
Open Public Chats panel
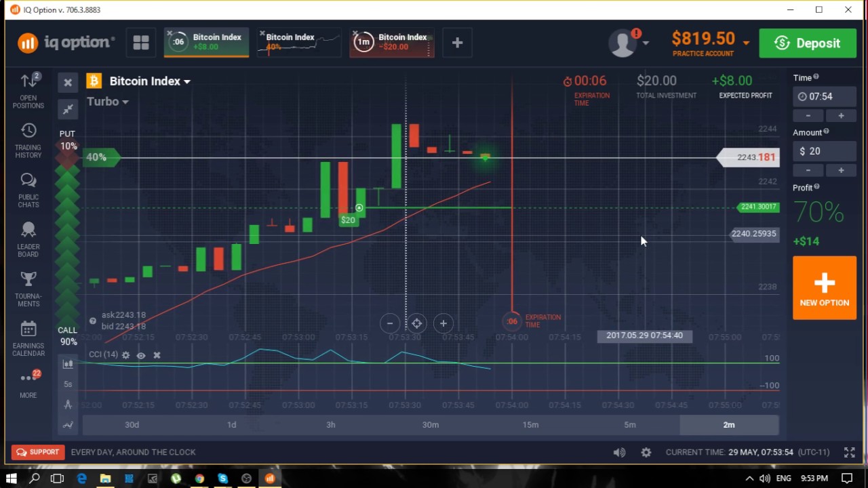point(28,190)
